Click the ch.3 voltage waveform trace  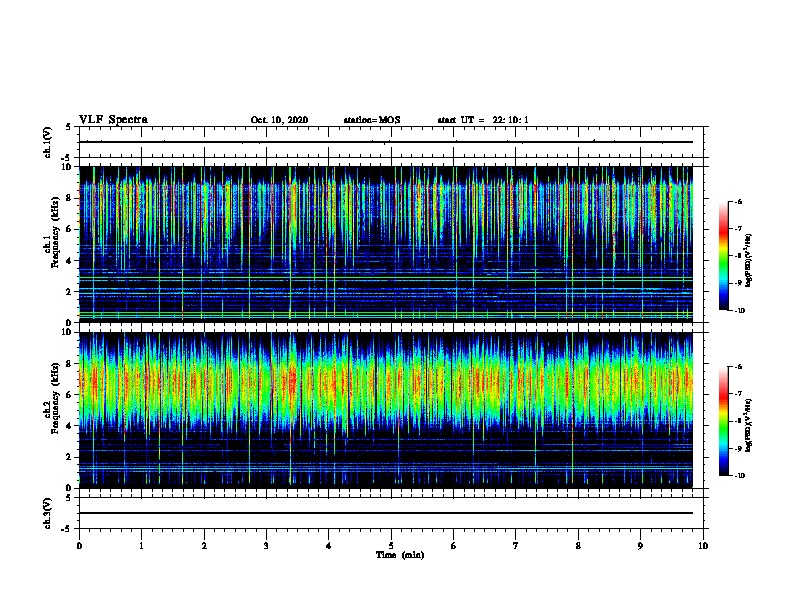(386, 513)
